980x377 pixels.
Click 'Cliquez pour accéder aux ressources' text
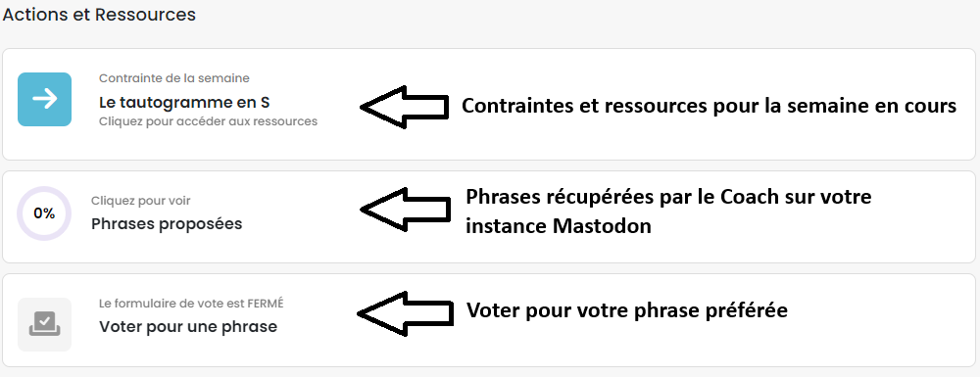(208, 121)
